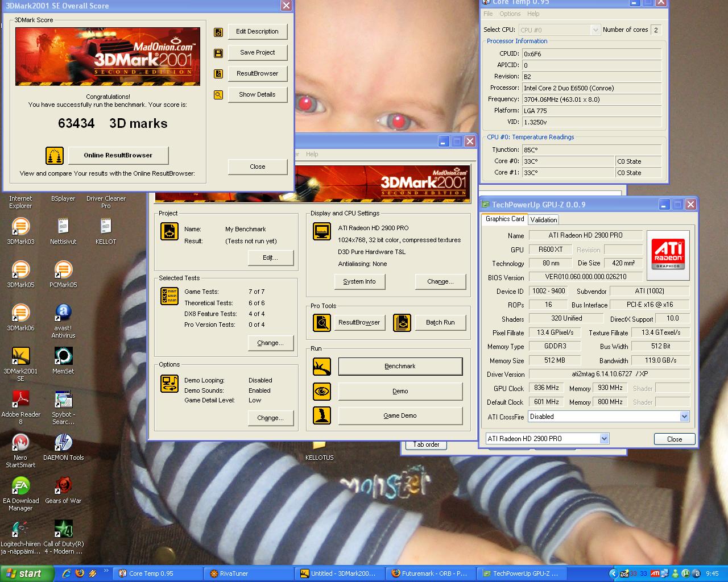This screenshot has width=728, height=582.
Task: Click the Tab order button behind the 3DMark window
Action: (x=427, y=445)
